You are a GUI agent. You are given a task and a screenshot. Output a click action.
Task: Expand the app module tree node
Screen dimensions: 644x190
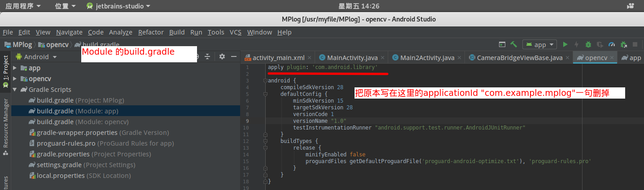(15, 68)
